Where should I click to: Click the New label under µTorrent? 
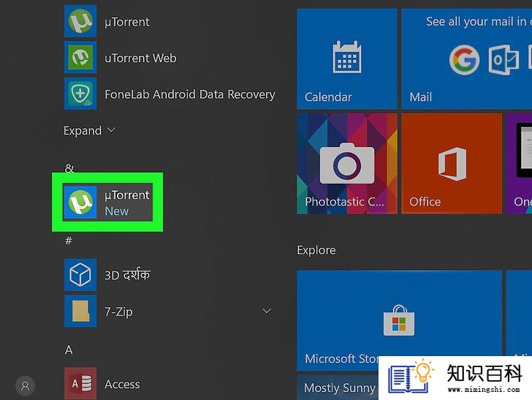click(117, 211)
